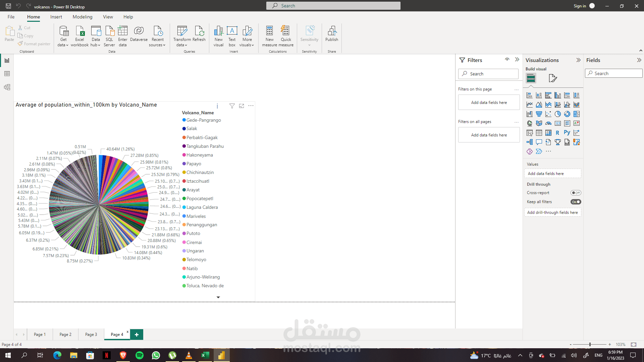644x362 pixels.
Task: Click the Fields pane Search box
Action: (x=614, y=73)
